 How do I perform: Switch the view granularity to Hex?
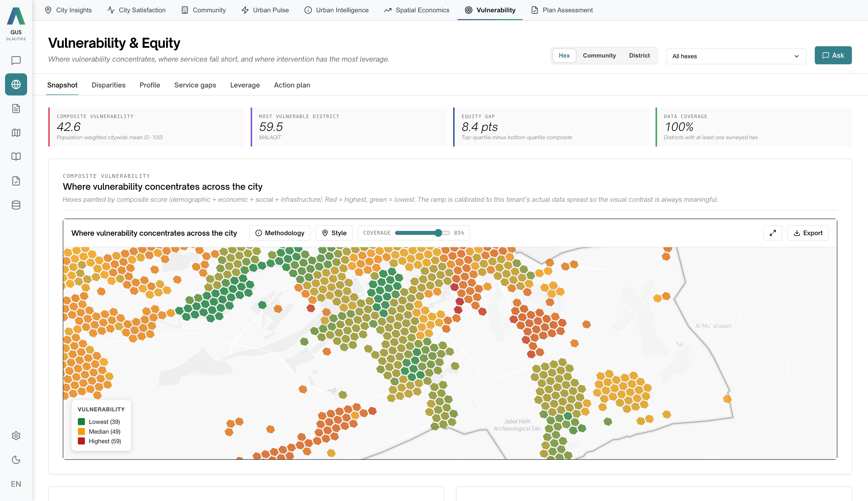pos(564,55)
